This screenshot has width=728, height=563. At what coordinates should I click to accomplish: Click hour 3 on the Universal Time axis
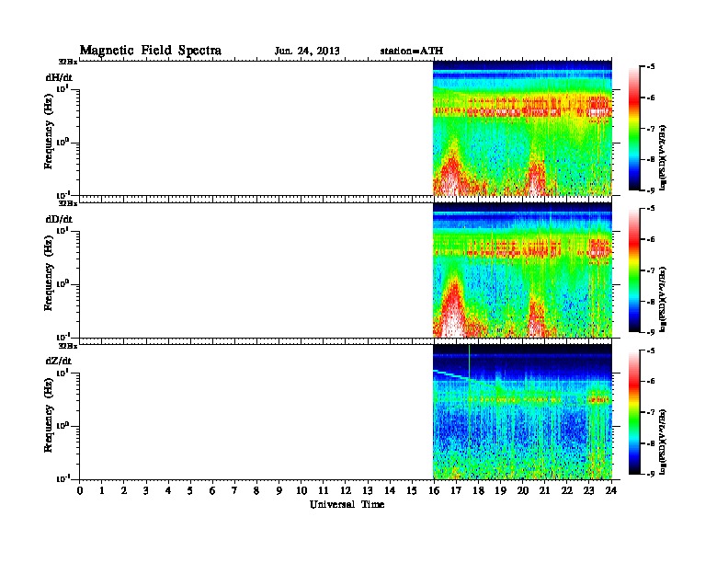point(146,490)
